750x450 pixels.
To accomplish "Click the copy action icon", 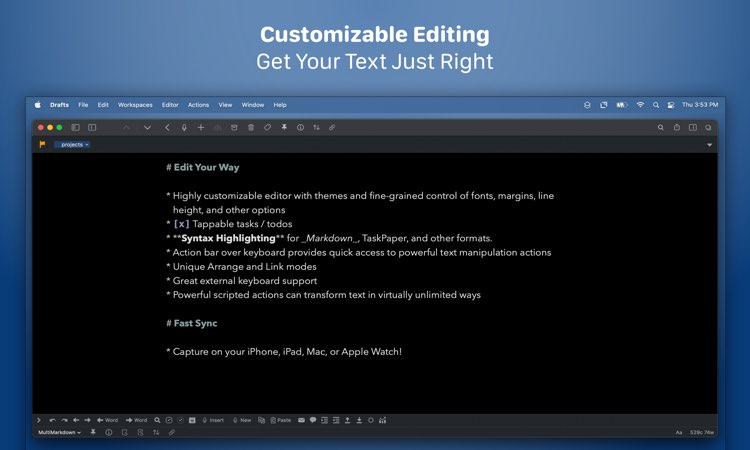I will pos(262,420).
